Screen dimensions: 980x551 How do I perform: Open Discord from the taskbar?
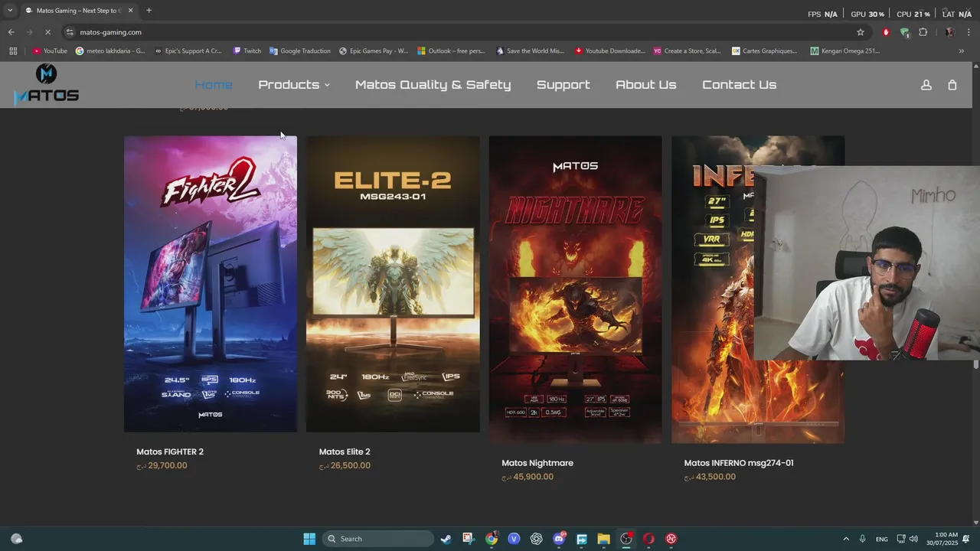(559, 539)
